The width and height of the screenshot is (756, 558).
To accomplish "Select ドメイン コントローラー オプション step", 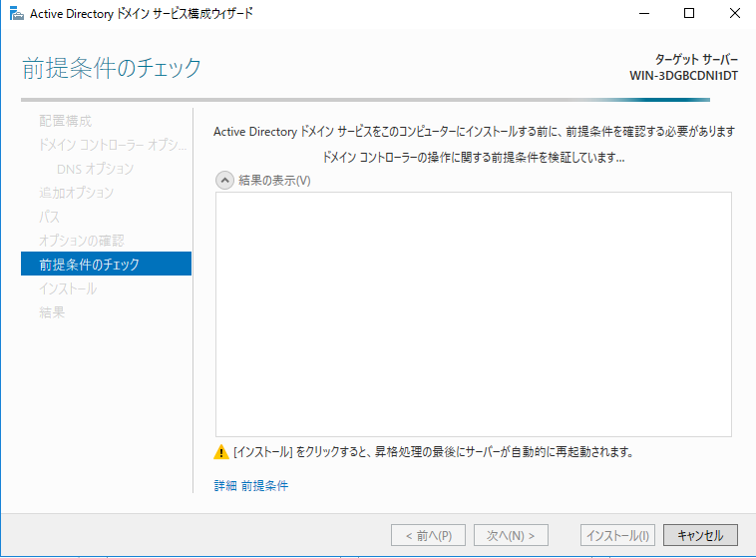I will click(113, 145).
